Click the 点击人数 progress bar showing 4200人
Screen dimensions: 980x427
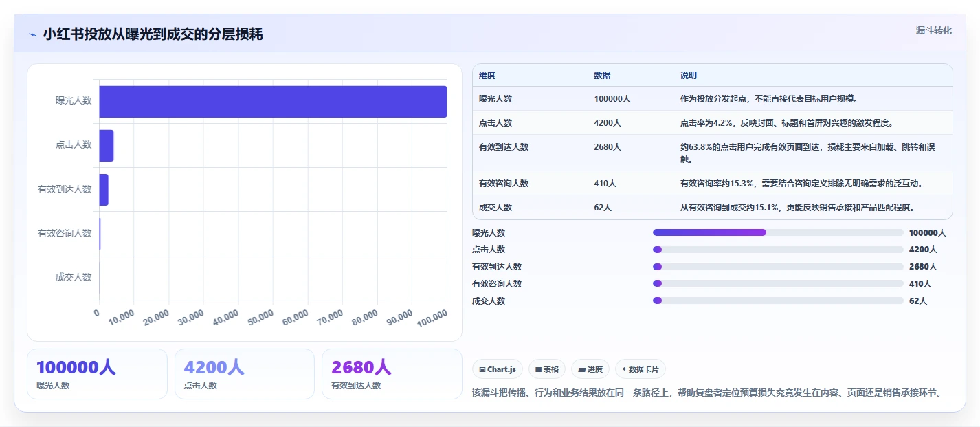point(778,250)
